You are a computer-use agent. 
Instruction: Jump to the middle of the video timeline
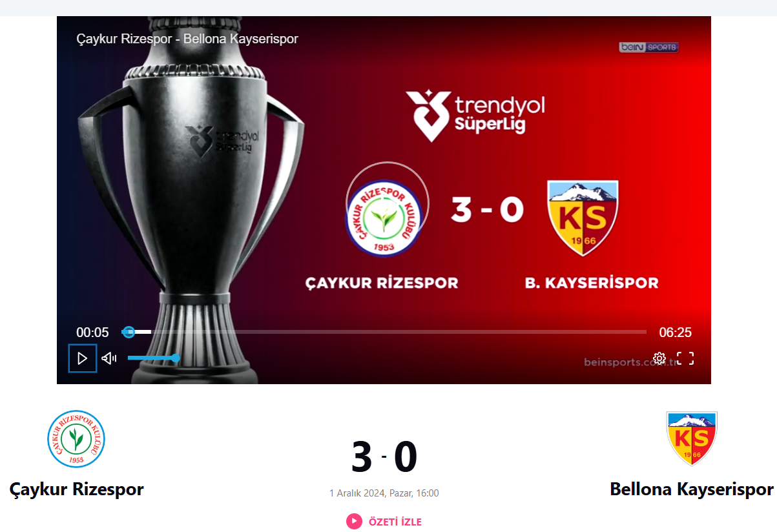pos(384,332)
